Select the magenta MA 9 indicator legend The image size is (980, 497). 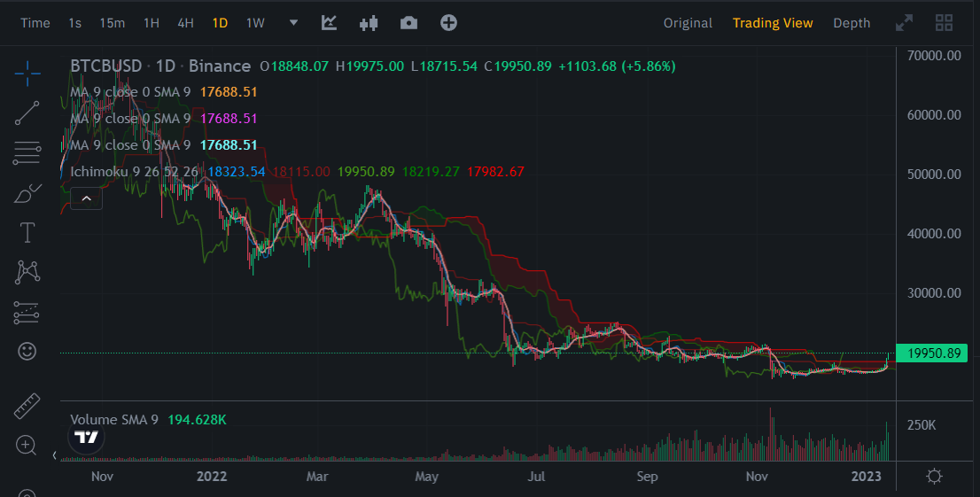pyautogui.click(x=164, y=118)
